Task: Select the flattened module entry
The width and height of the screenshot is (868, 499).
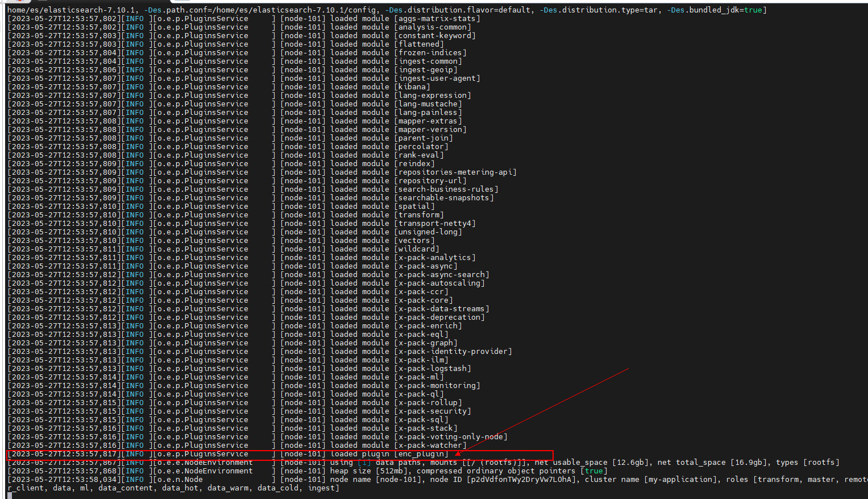Action: (x=419, y=44)
